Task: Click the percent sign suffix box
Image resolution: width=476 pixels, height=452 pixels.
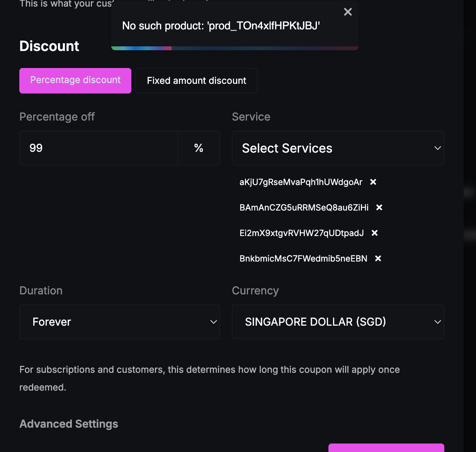Action: 199,148
